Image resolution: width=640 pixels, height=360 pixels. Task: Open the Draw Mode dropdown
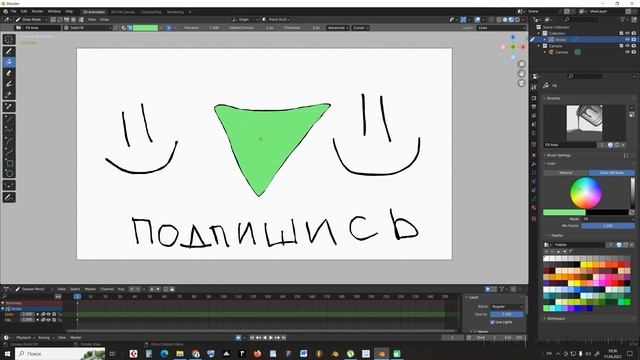pos(32,19)
